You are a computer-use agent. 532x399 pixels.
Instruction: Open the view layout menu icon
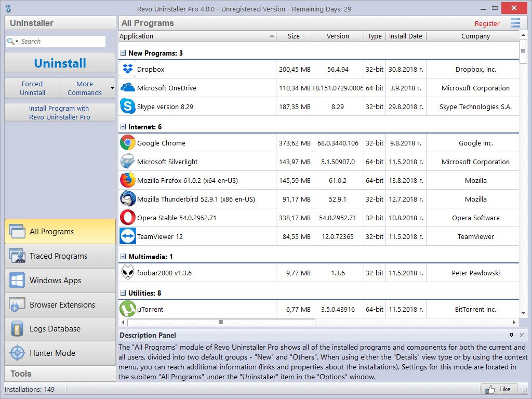[x=515, y=23]
